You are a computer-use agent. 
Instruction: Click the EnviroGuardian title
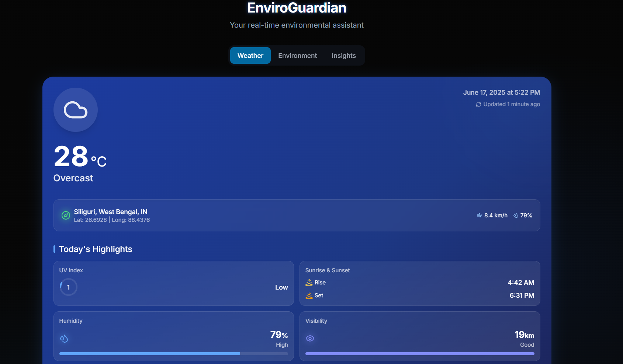(x=297, y=8)
